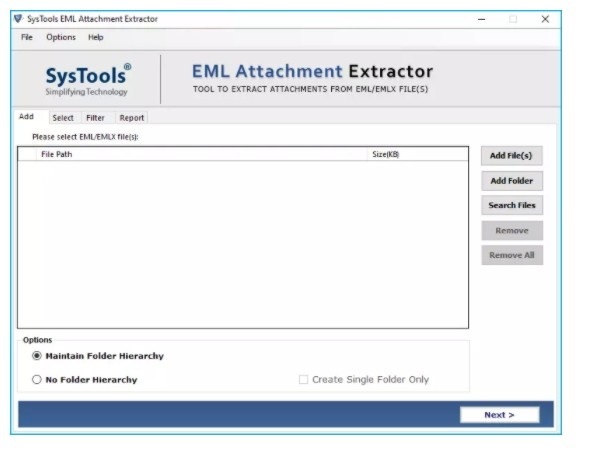Open the Help menu
The height and width of the screenshot is (451, 590).
[96, 37]
